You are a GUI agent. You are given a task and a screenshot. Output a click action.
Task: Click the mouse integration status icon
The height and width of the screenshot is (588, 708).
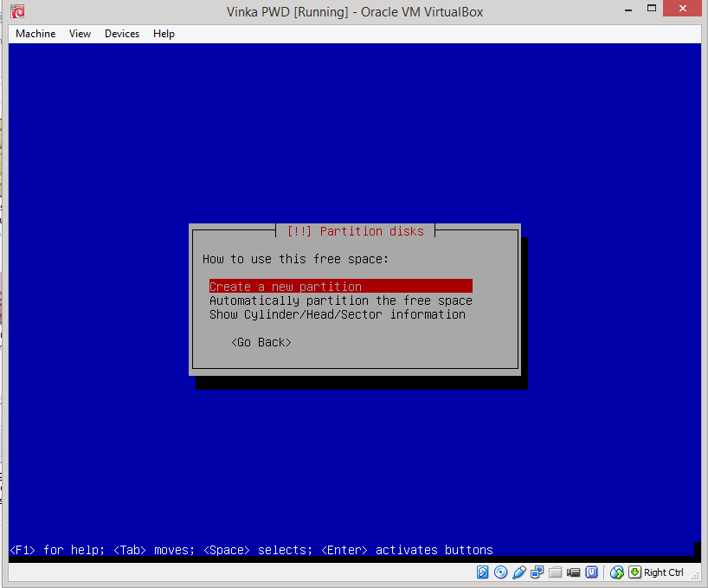pos(617,572)
